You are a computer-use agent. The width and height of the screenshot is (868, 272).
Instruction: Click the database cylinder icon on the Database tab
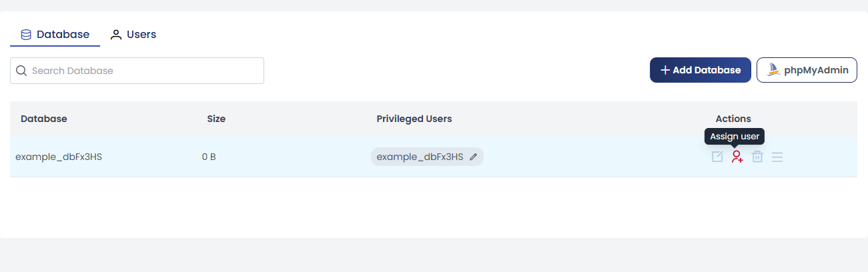coord(26,35)
